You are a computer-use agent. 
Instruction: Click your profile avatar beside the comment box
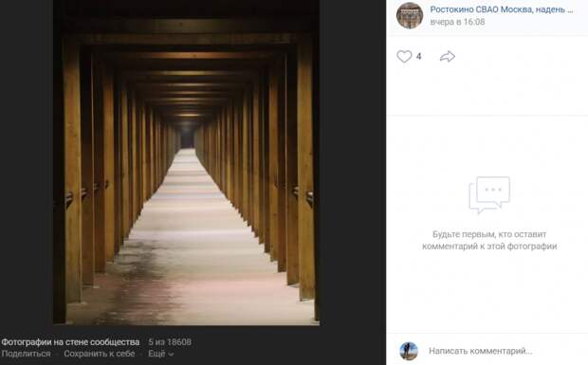click(x=409, y=351)
